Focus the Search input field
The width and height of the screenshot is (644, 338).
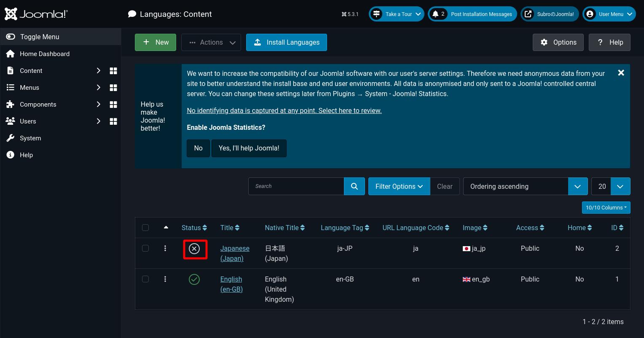point(296,186)
